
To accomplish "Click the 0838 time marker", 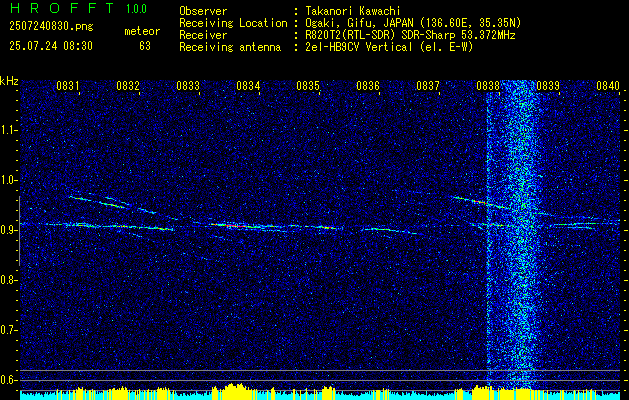I will tap(488, 85).
